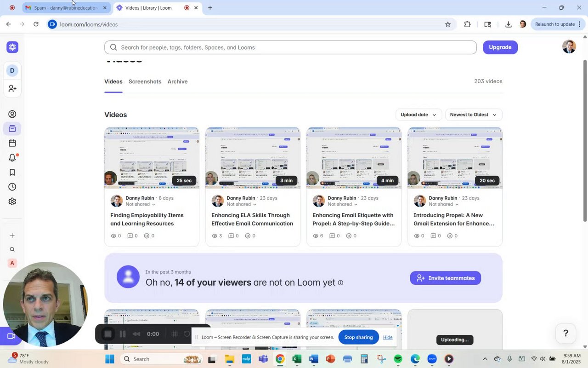Open Chrome downloads icon

[x=508, y=24]
